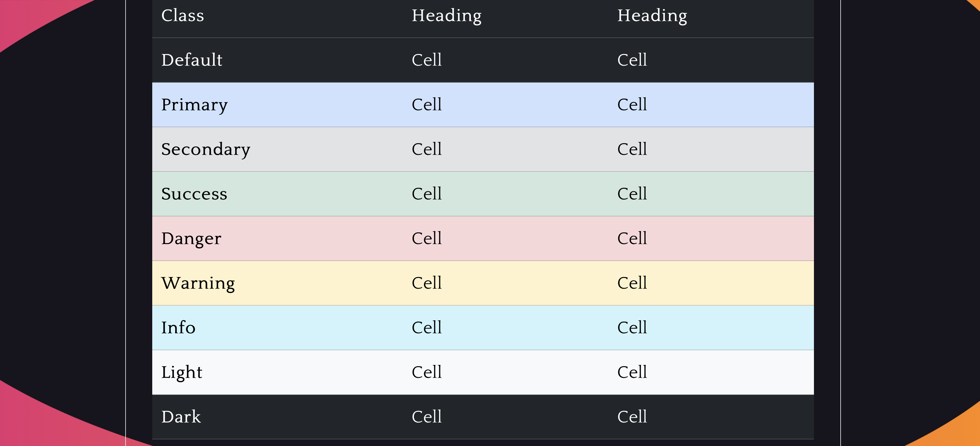Select the Primary row label
Screen dimensions: 980x446
click(x=194, y=105)
